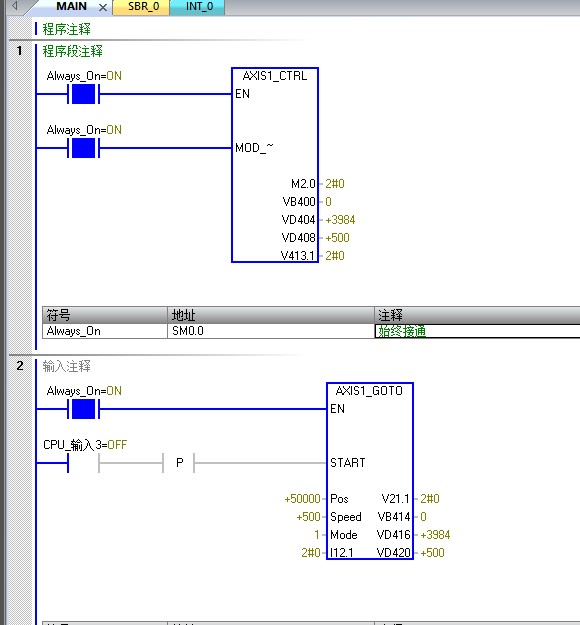Select the Always_On contact in network 2

(x=83, y=409)
